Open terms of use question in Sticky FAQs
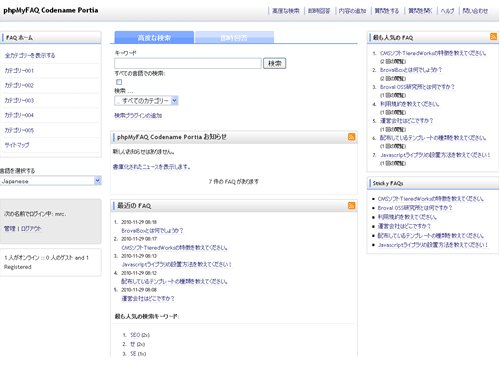The image size is (500, 375). click(407, 217)
